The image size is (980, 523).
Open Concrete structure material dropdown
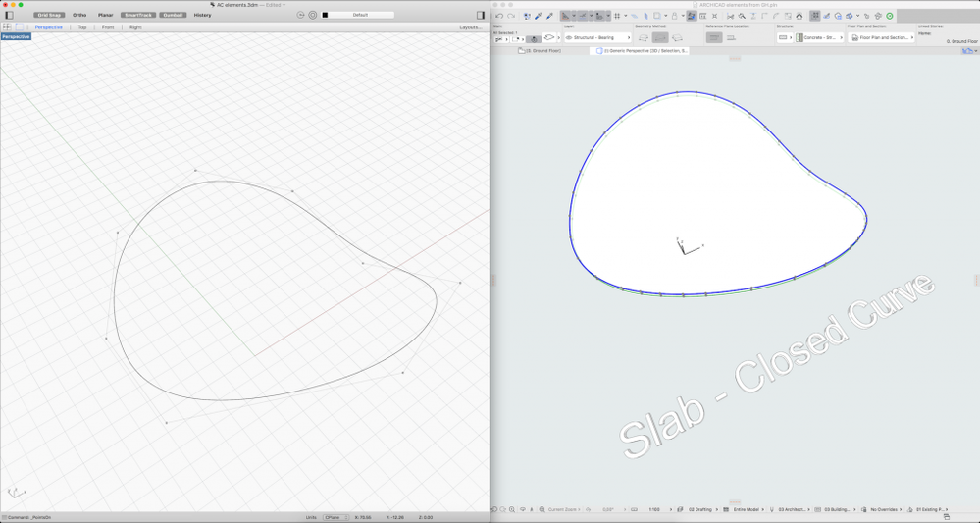pyautogui.click(x=819, y=38)
